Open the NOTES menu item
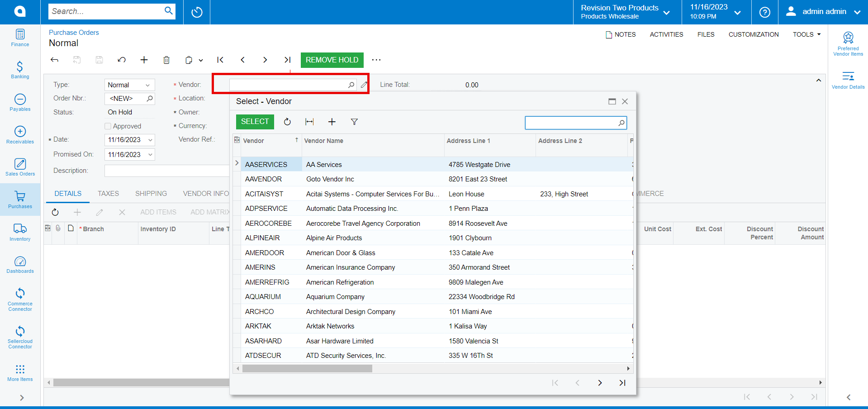The image size is (868, 409). pos(621,34)
